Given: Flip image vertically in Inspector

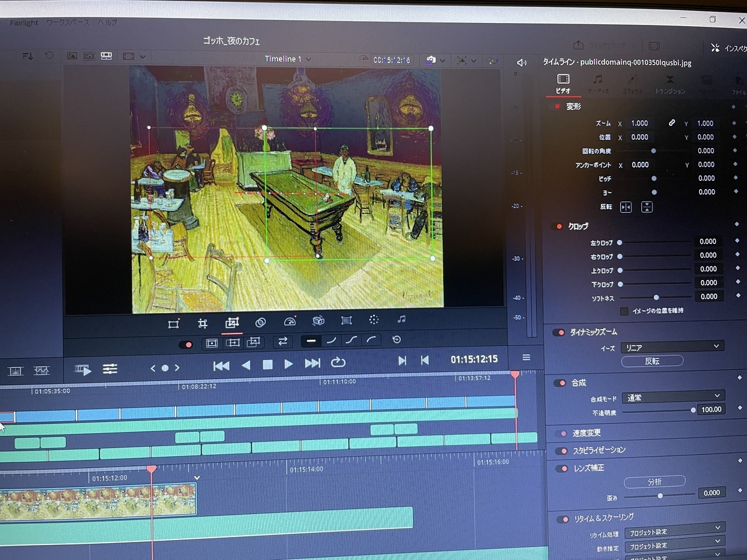Looking at the screenshot, I should 647,207.
